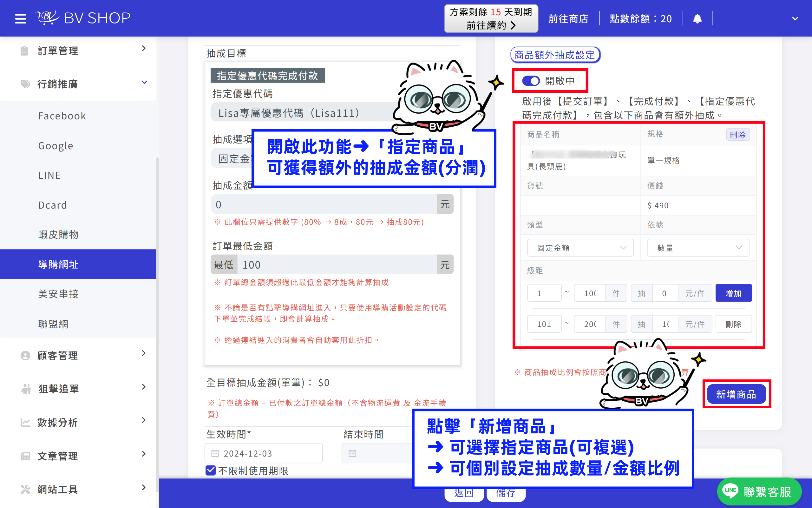The height and width of the screenshot is (508, 812).
Task: Click the 文章管理 newspaper icon
Action: (x=25, y=456)
